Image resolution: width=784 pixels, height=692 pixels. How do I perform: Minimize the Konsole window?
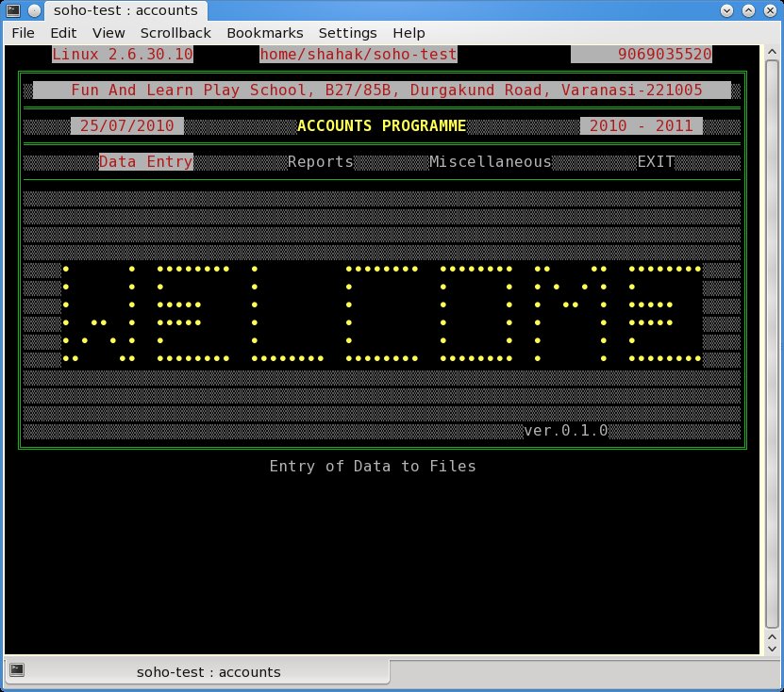pos(727,10)
